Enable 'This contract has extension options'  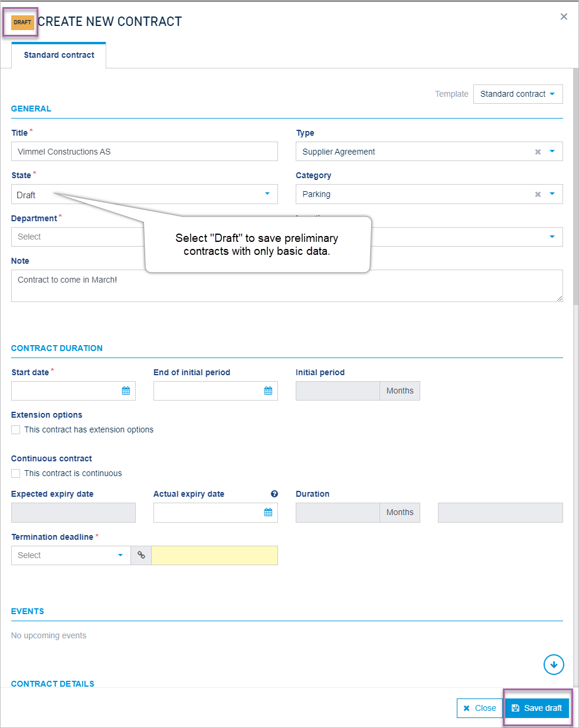(x=16, y=430)
